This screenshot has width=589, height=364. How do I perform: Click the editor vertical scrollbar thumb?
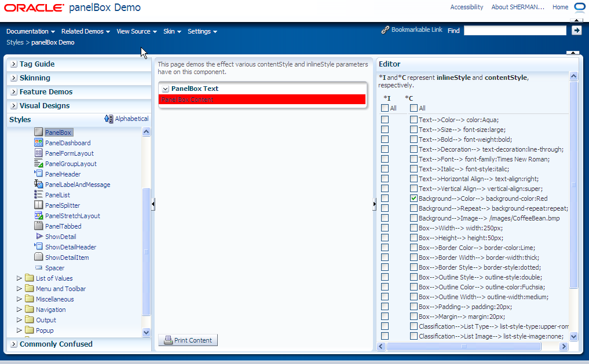[x=573, y=184]
